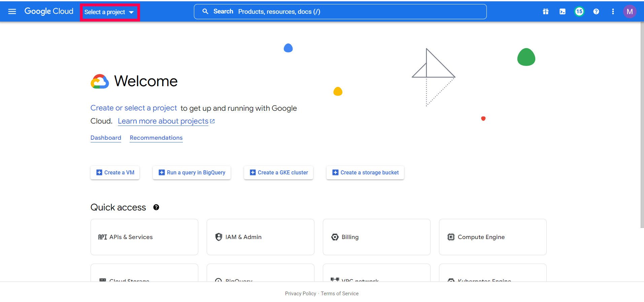Screen dimensions: 644x302
Task: Open the account avatar M
Action: [x=630, y=11]
